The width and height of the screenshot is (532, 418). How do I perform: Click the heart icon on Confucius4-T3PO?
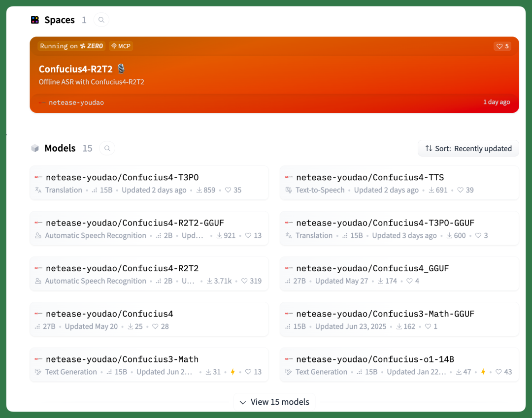(x=228, y=190)
